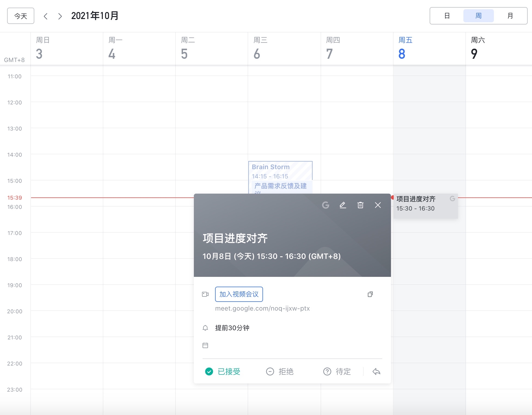Click the 11:00 time label

14,76
